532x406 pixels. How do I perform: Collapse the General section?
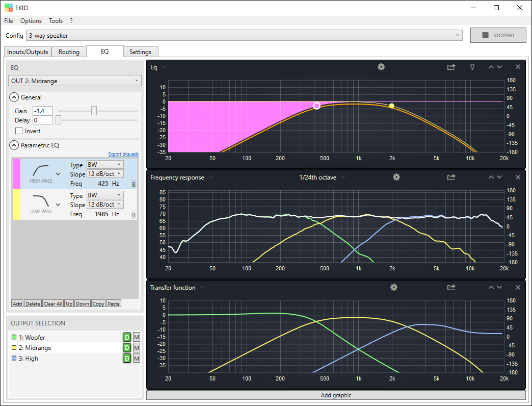14,97
